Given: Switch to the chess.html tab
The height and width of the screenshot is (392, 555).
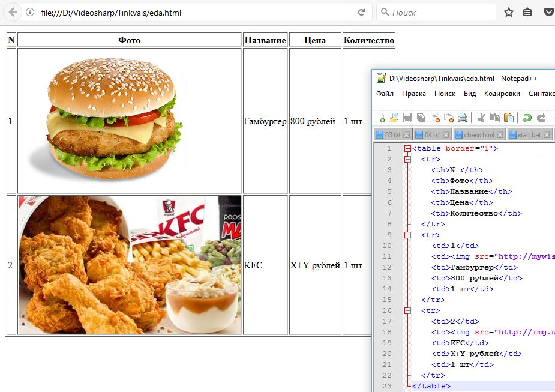Looking at the screenshot, I should 479,135.
